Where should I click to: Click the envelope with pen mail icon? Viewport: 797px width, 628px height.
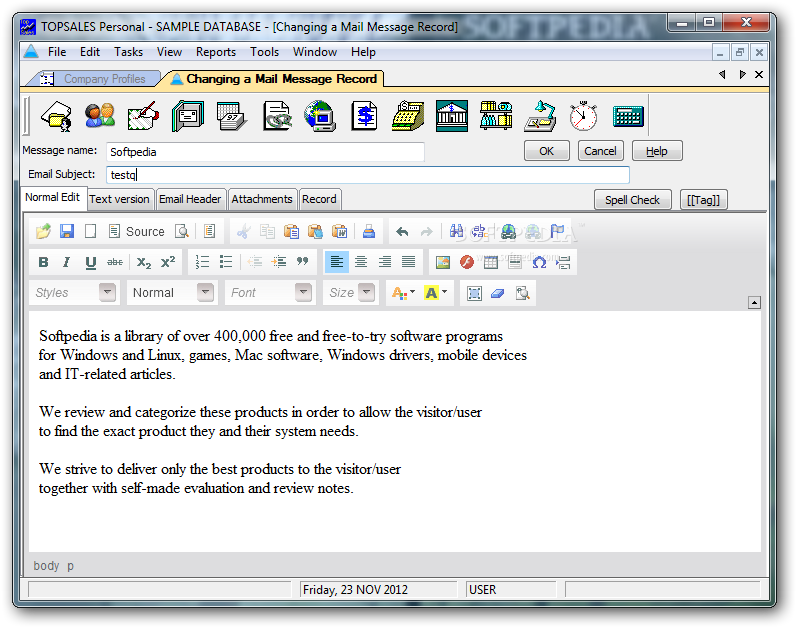point(143,116)
